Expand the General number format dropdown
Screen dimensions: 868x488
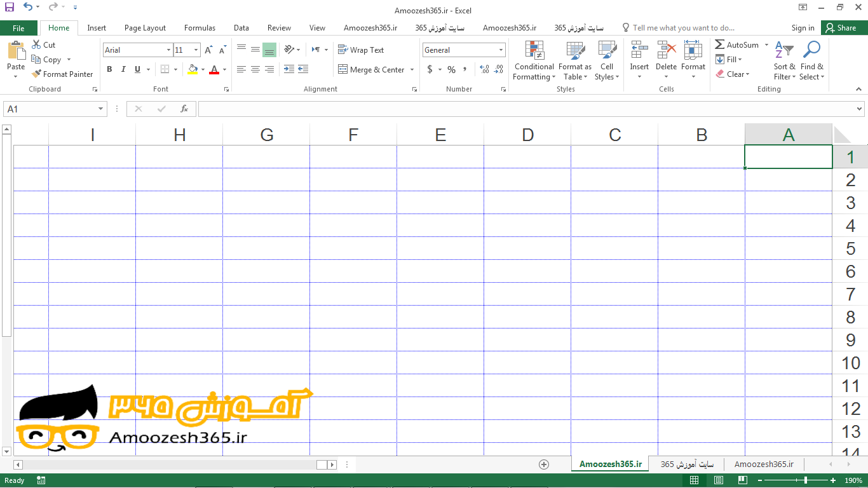[501, 50]
